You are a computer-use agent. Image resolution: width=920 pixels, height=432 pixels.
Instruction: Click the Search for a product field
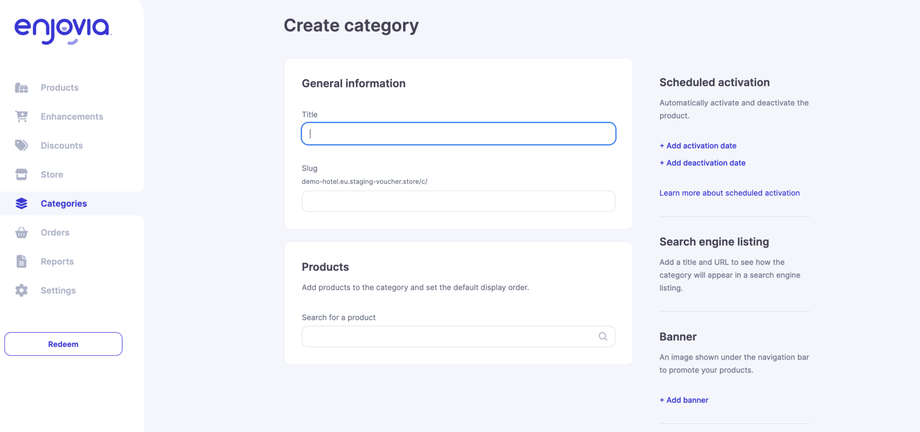click(x=448, y=337)
